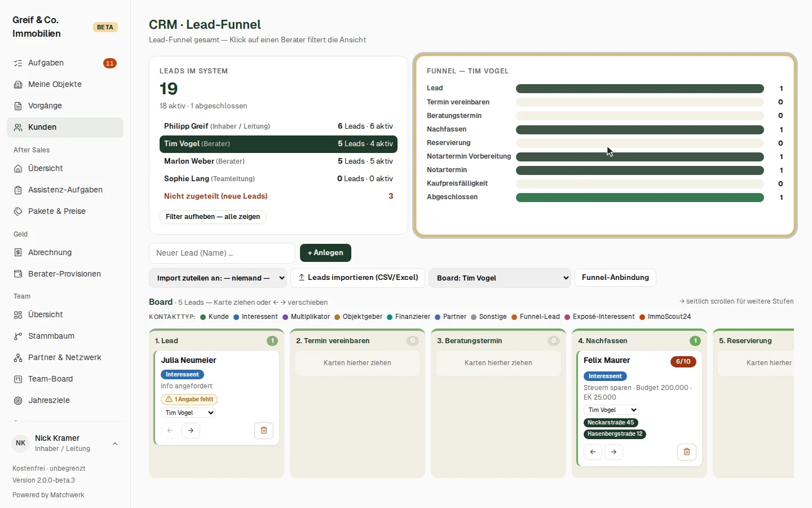Open Assistenz-Aufgaben in the sidebar
The width and height of the screenshot is (812, 508).
[x=65, y=190]
